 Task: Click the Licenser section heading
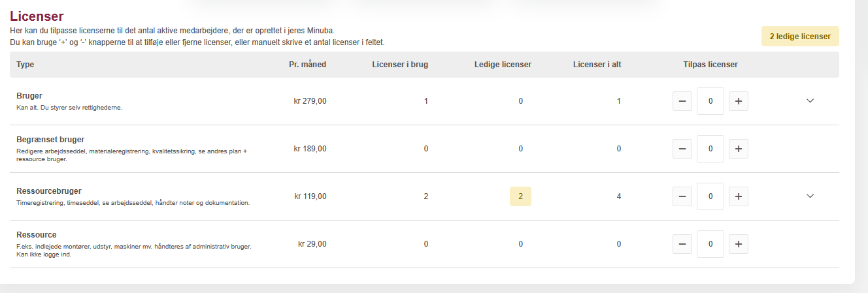pyautogui.click(x=37, y=16)
